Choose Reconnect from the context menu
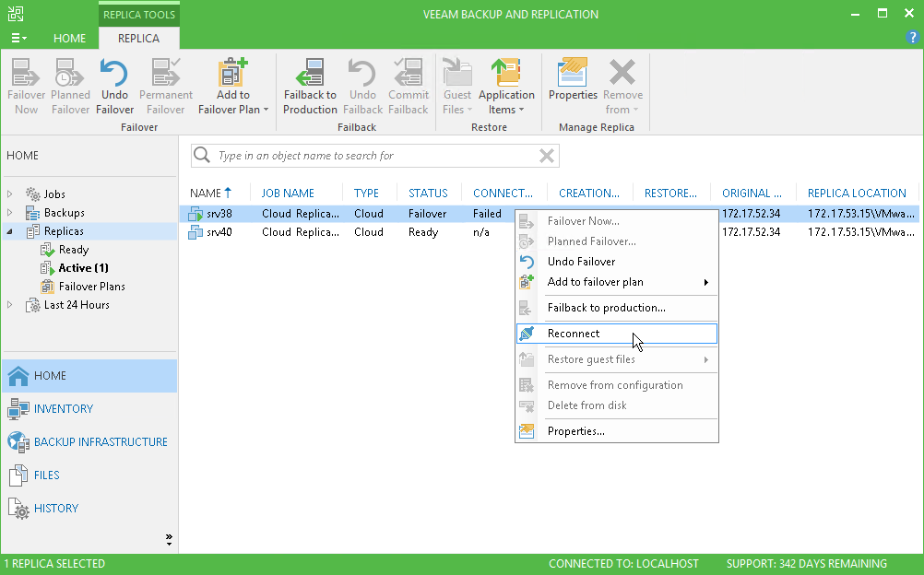This screenshot has height=575, width=924. [x=617, y=334]
